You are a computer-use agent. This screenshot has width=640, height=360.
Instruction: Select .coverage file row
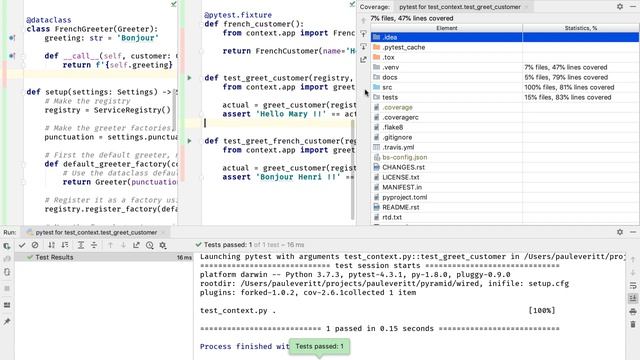505,107
